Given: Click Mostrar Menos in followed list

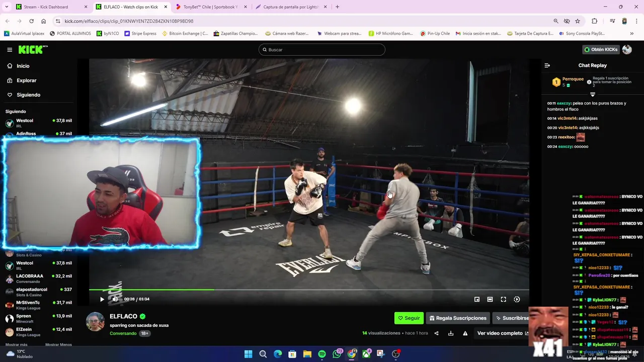Looking at the screenshot, I should click(58, 344).
